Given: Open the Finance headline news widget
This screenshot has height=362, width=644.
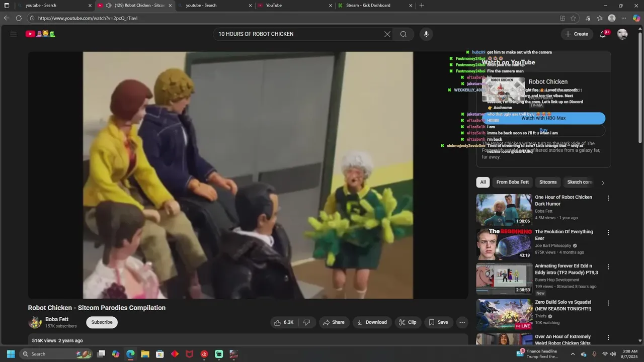Looking at the screenshot, I should [x=538, y=354].
